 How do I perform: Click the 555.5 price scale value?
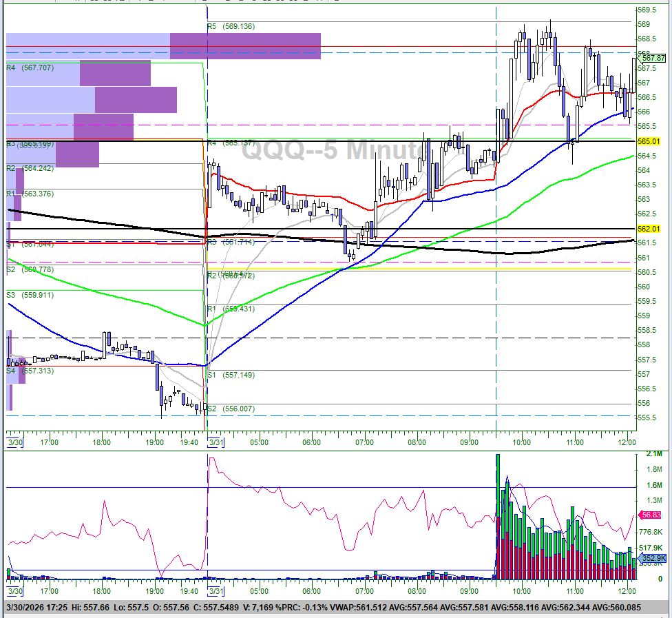[647, 418]
